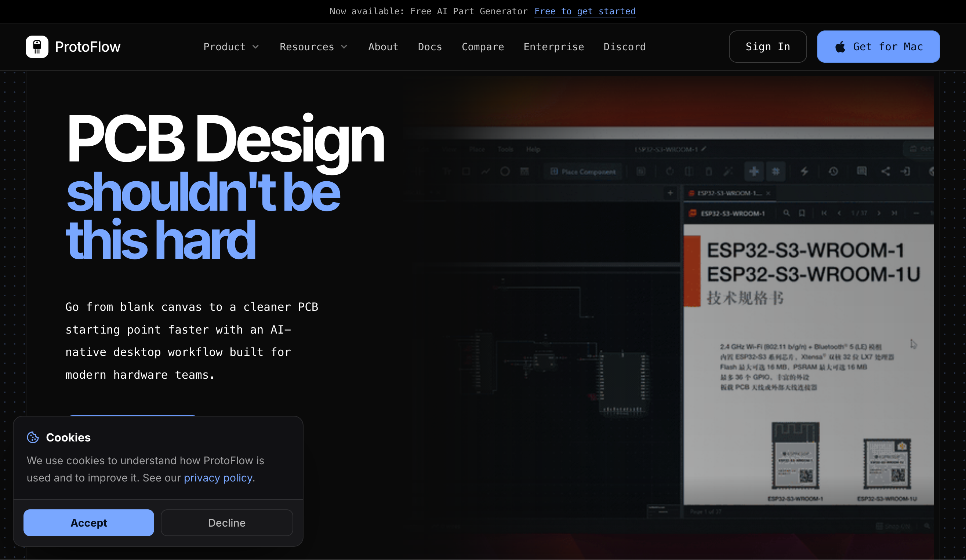Open the privacy policy link
Viewport: 966px width, 560px height.
coord(218,478)
